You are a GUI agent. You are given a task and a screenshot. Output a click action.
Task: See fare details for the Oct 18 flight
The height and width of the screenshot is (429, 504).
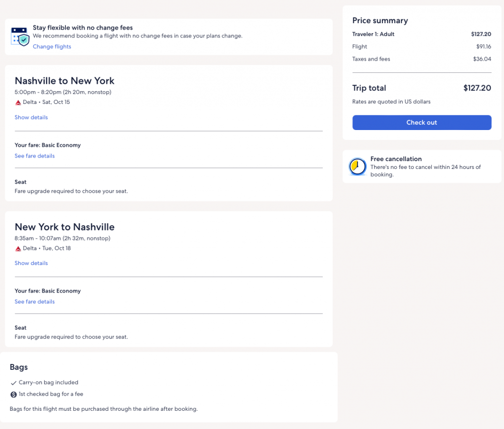[34, 302]
